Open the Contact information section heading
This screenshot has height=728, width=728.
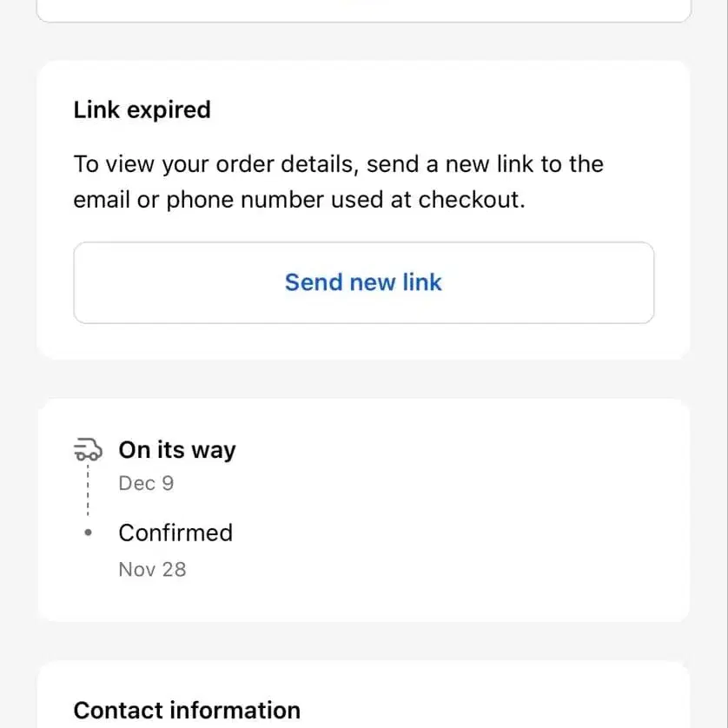tap(187, 710)
